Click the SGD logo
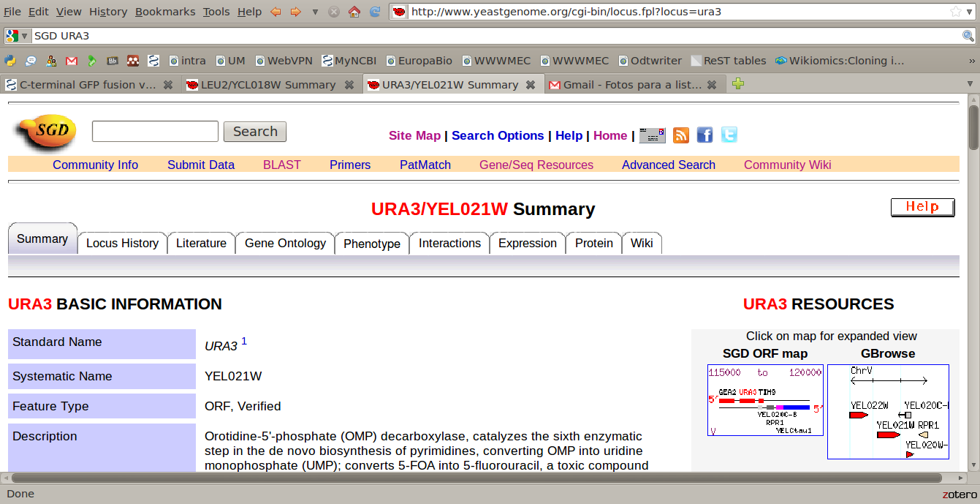980x504 pixels. click(45, 133)
